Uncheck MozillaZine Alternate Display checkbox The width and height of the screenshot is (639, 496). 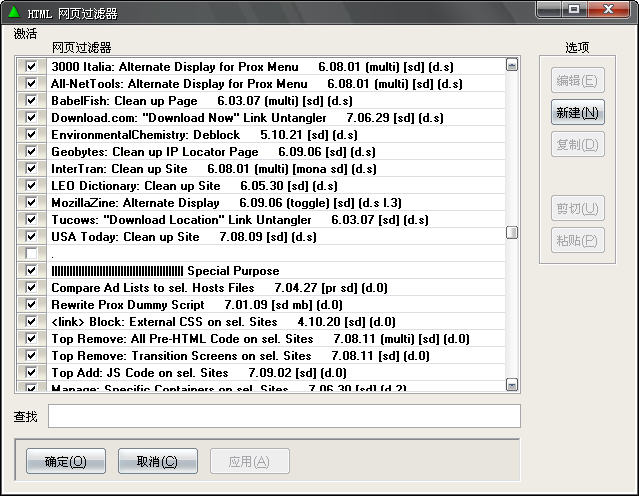coord(31,202)
